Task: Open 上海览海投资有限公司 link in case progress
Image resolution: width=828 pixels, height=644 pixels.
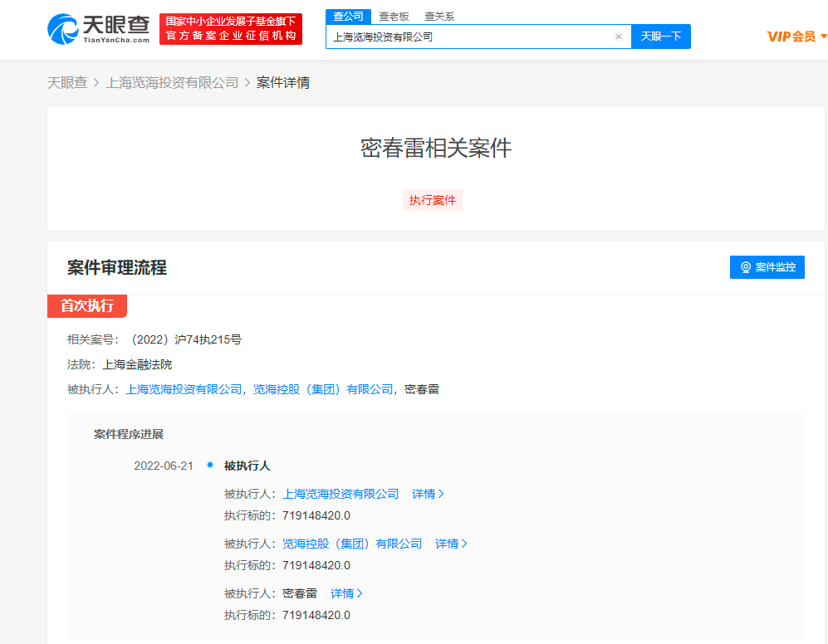Action: coord(341,494)
